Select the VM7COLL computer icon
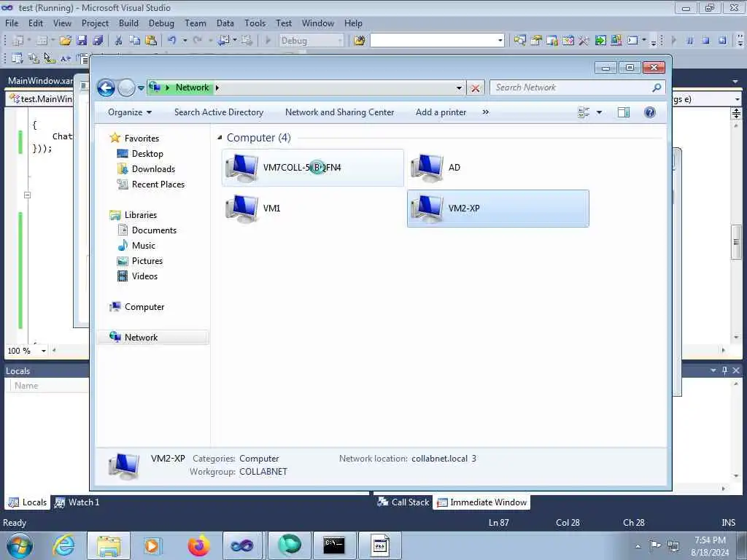Screen dimensions: 747x560 tap(312, 168)
